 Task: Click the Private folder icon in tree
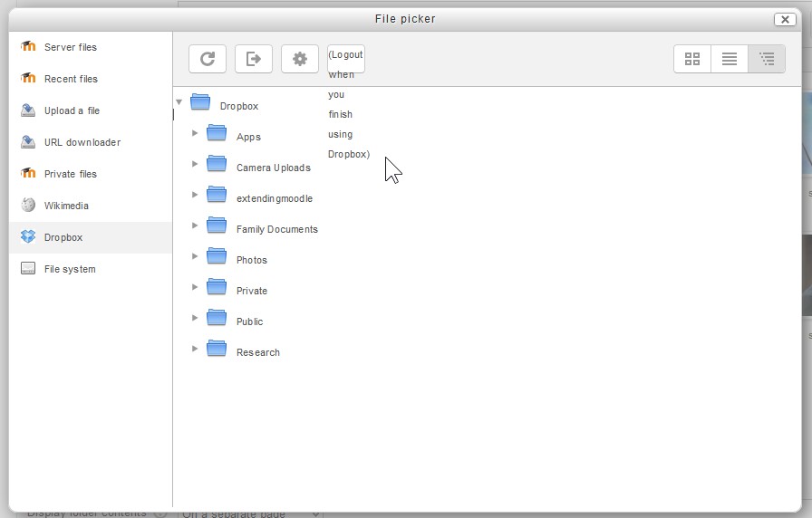tap(217, 287)
